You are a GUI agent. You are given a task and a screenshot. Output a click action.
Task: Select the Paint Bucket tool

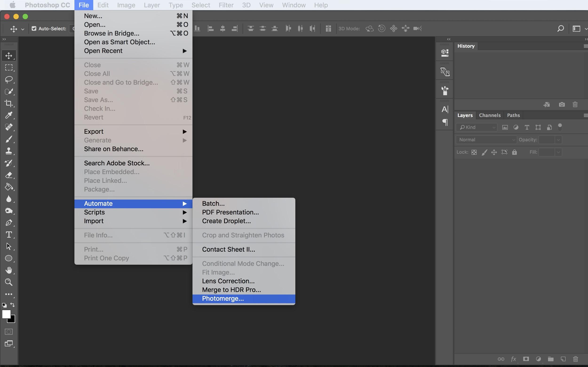[9, 187]
